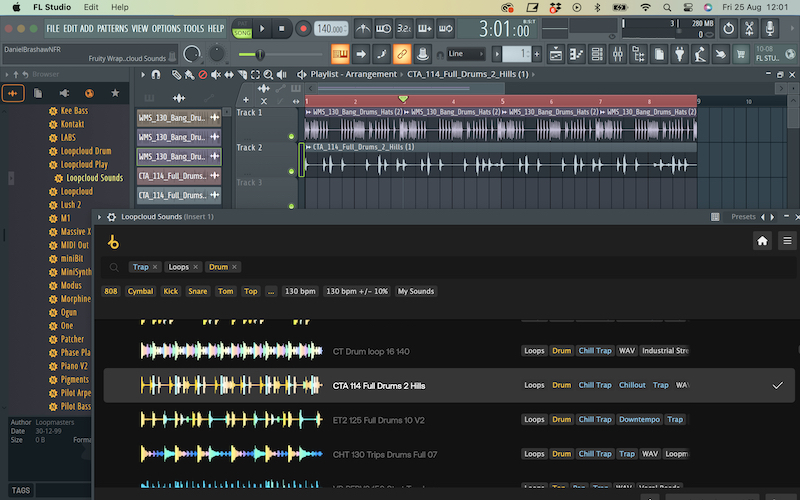This screenshot has height=500, width=800.
Task: Toggle PAT/SONG mode switch
Action: pos(242,29)
